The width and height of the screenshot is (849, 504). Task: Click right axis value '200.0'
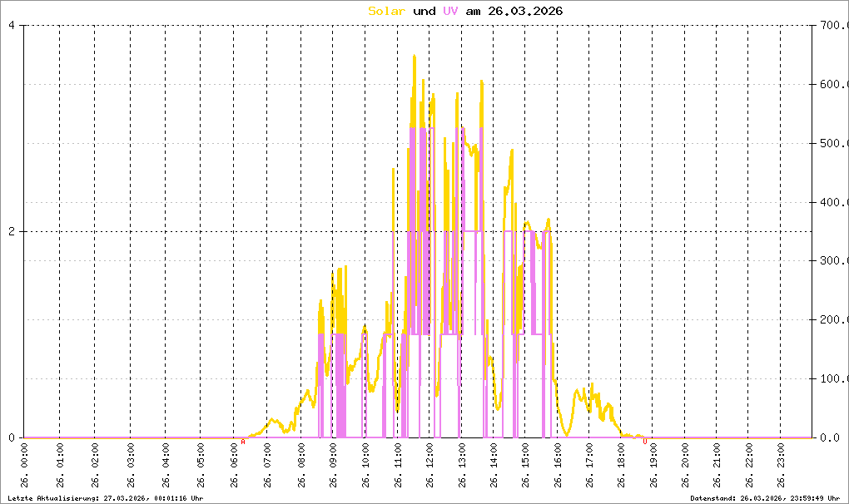(x=834, y=319)
